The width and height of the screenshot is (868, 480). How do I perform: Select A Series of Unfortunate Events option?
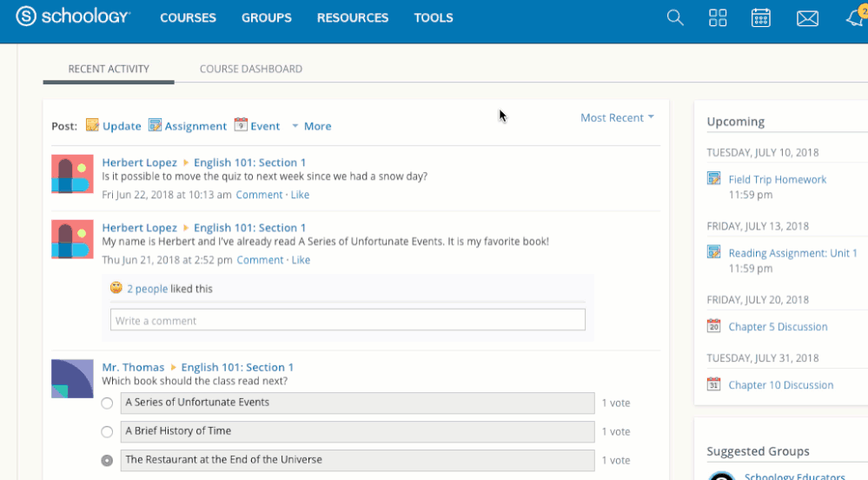click(x=107, y=403)
